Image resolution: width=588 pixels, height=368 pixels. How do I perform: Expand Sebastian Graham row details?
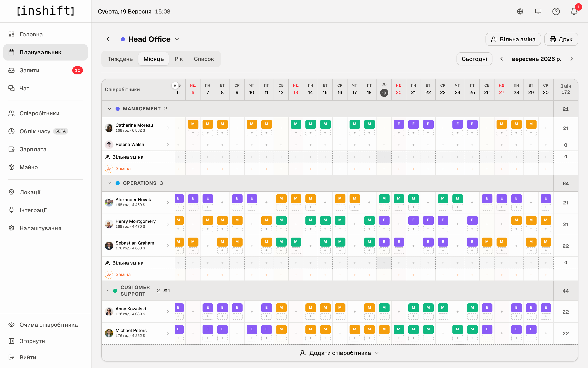point(168,246)
